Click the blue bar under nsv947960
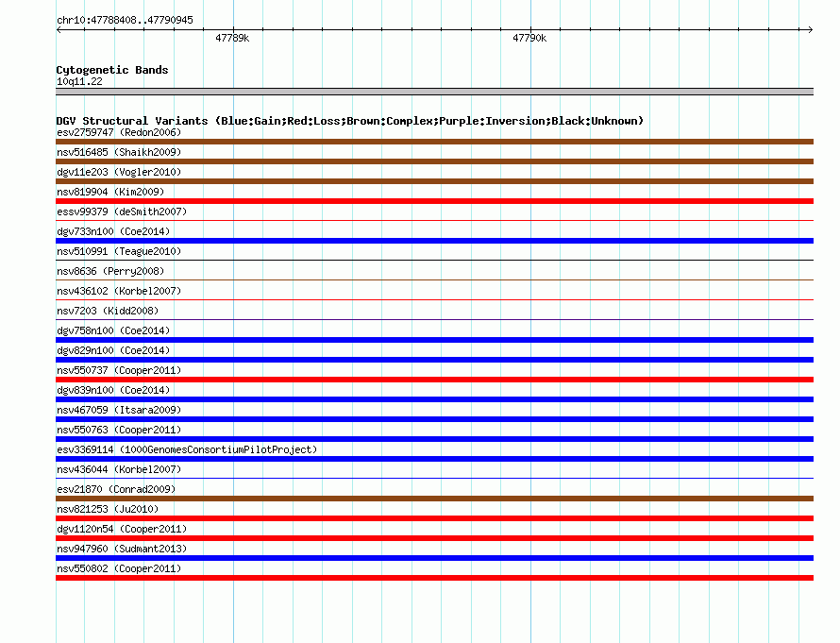The width and height of the screenshot is (840, 643). click(x=434, y=558)
